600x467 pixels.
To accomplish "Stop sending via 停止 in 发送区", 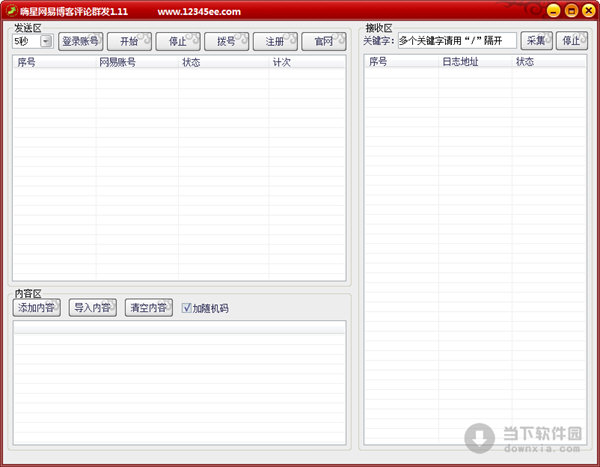I will pos(178,41).
